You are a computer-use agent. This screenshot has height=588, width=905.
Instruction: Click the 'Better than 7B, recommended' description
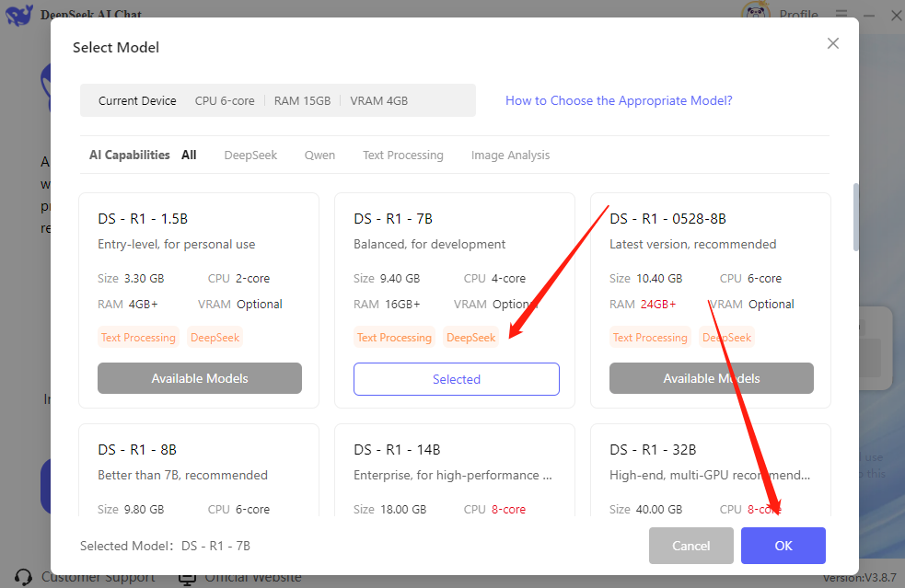coord(182,475)
